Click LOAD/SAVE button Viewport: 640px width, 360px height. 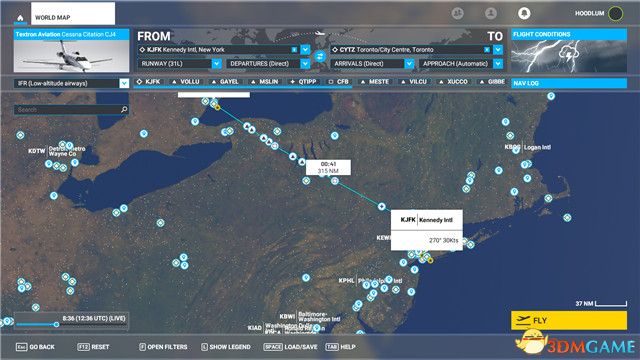[291, 347]
